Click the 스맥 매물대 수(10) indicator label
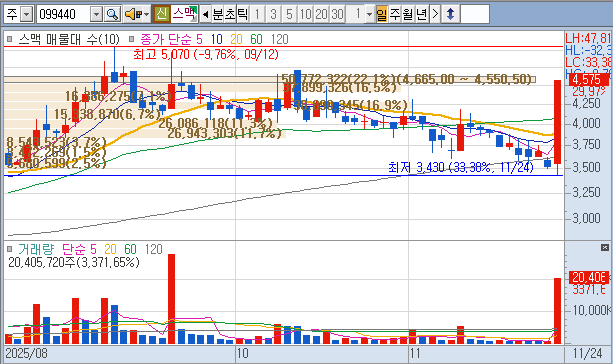This screenshot has height=364, width=613. (x=69, y=39)
